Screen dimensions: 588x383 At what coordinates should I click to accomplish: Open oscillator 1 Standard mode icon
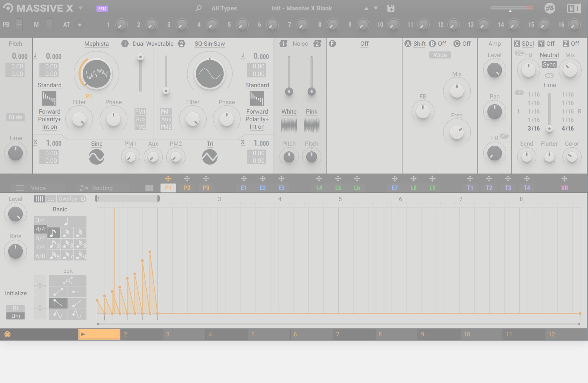(49, 98)
